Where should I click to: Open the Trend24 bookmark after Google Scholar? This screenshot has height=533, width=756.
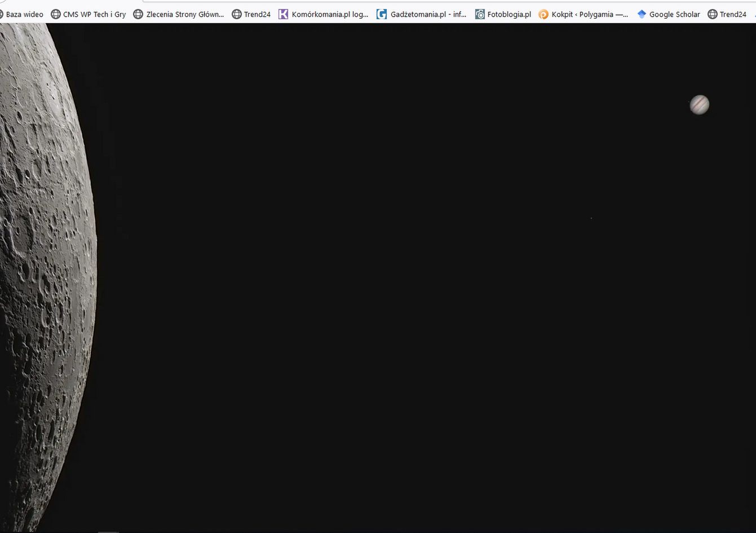(x=727, y=14)
